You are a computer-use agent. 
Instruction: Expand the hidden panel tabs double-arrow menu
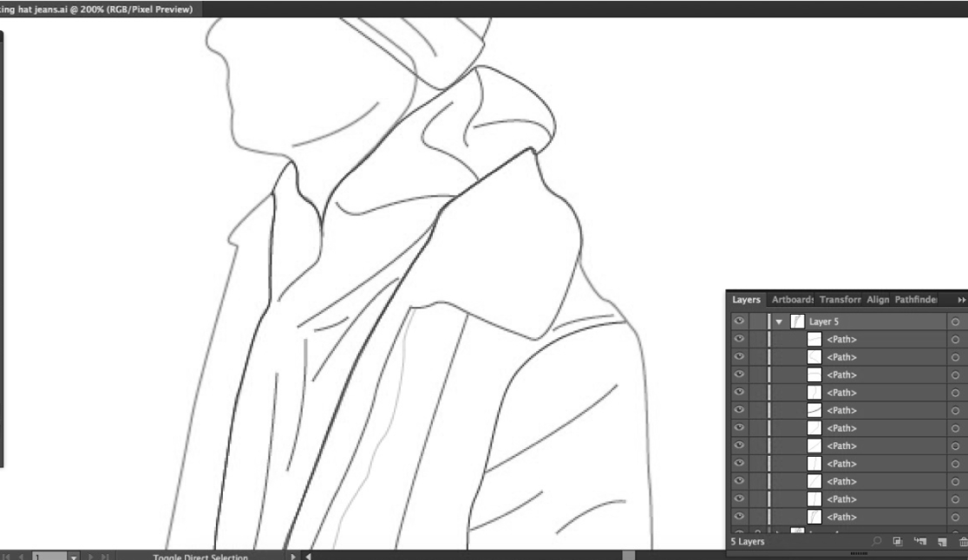click(960, 299)
